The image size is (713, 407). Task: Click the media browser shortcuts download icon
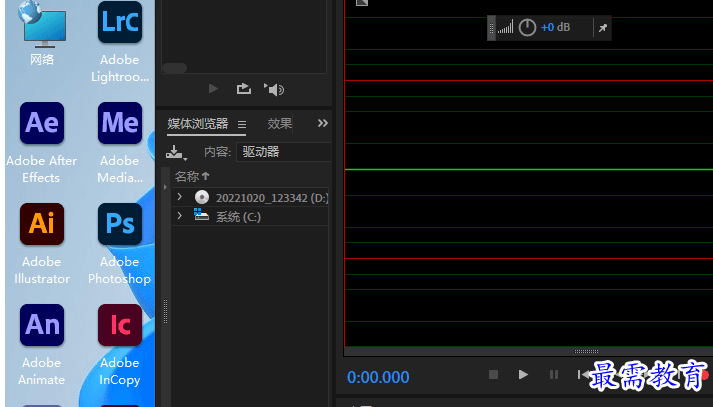pyautogui.click(x=176, y=153)
